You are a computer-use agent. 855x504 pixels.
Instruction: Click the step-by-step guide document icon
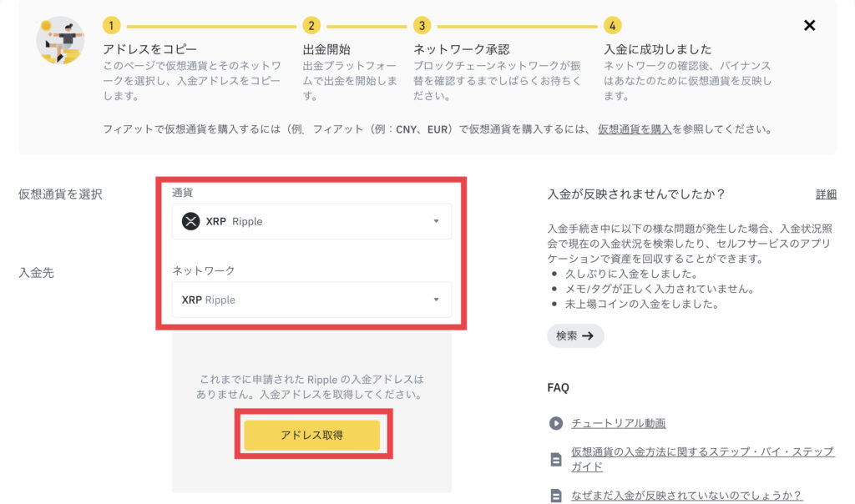[555, 459]
